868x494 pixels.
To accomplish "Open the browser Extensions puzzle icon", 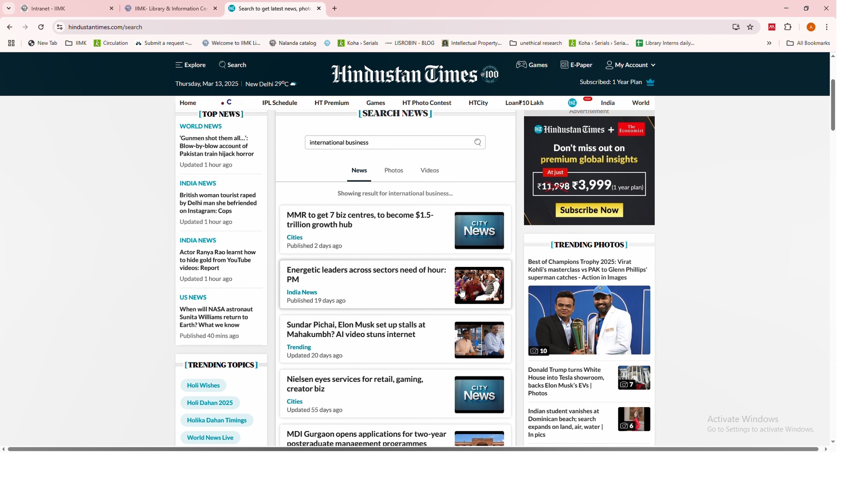I will [788, 27].
